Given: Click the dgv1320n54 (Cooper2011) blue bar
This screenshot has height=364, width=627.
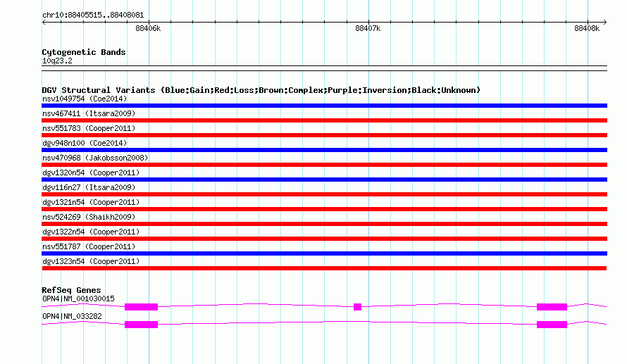Looking at the screenshot, I should pyautogui.click(x=324, y=180).
